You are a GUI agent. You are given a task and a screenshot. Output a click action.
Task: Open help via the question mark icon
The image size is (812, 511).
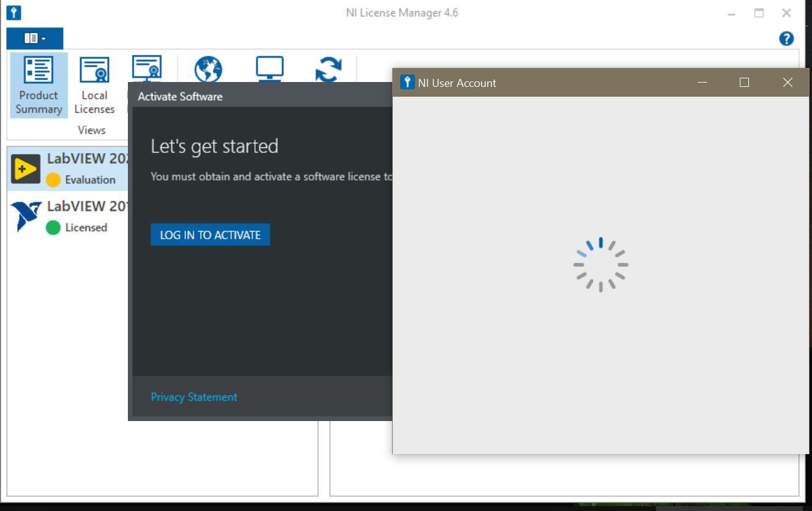786,38
